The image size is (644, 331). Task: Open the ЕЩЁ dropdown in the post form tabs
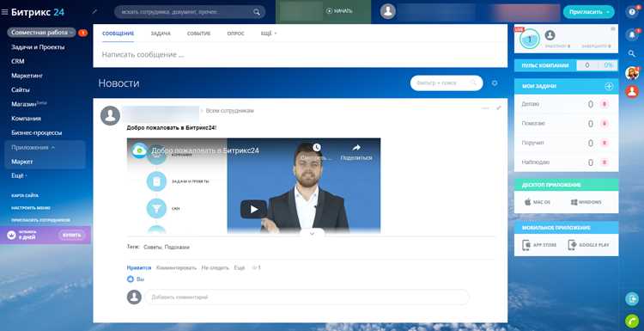point(269,34)
